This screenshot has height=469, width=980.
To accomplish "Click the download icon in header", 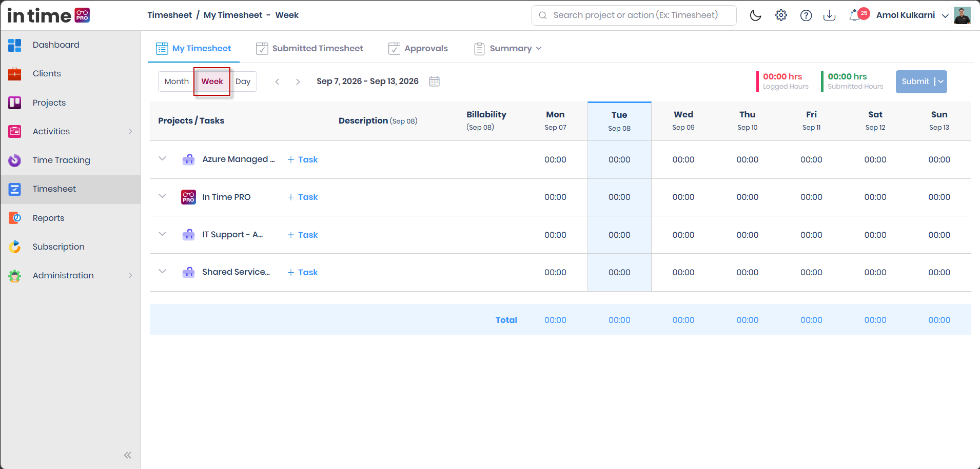I will coord(829,15).
